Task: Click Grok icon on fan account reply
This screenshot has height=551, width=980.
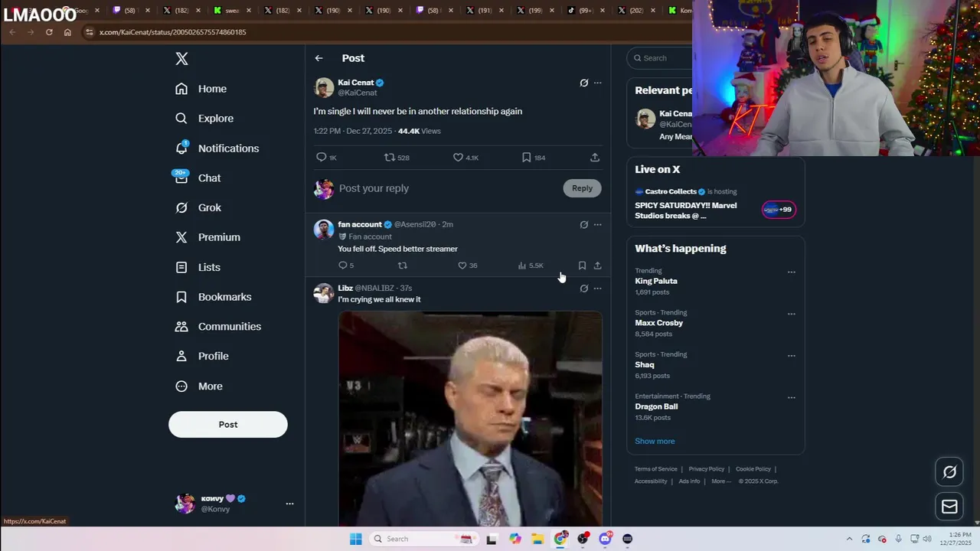Action: click(x=583, y=224)
